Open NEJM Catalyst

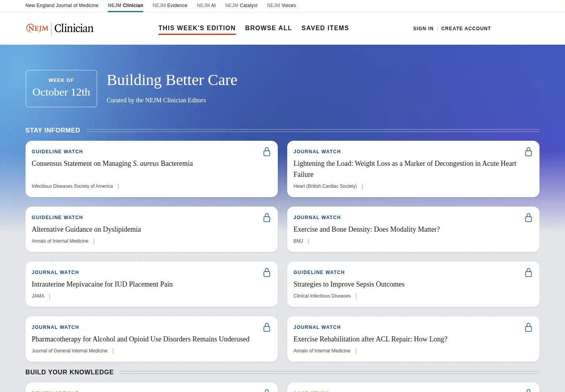pos(241,5)
